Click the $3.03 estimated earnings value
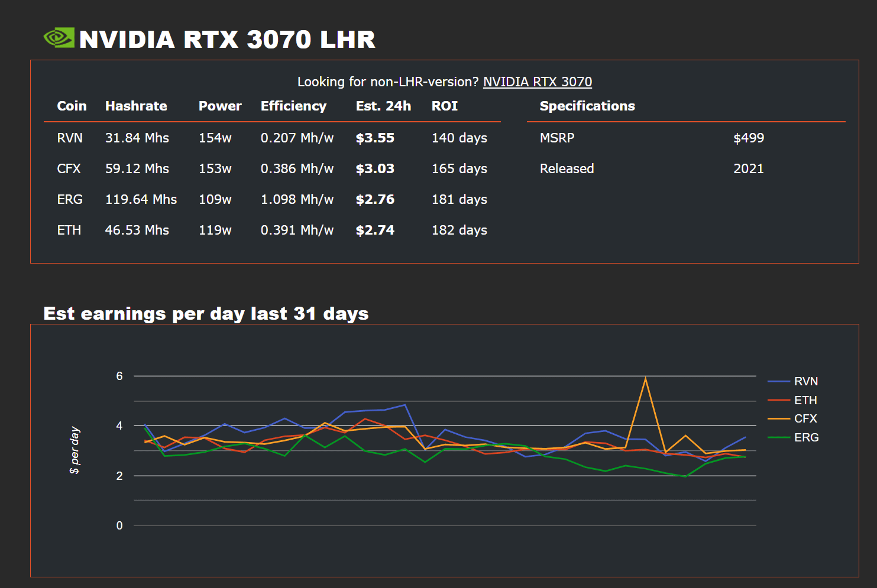The width and height of the screenshot is (877, 588). click(x=375, y=168)
